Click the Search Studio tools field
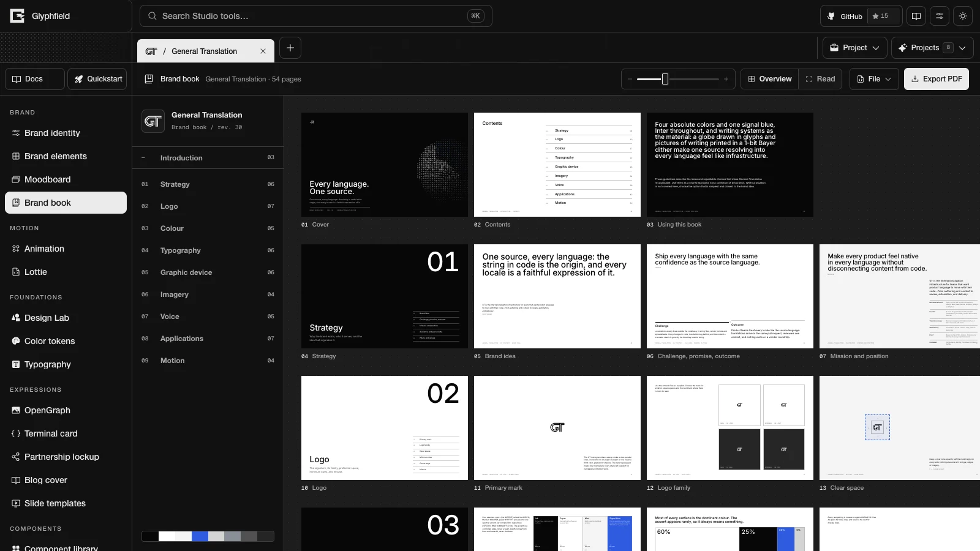 coord(316,16)
